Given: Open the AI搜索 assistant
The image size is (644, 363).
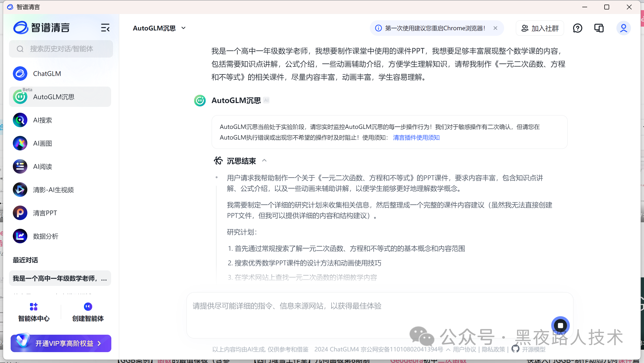Looking at the screenshot, I should pos(43,120).
